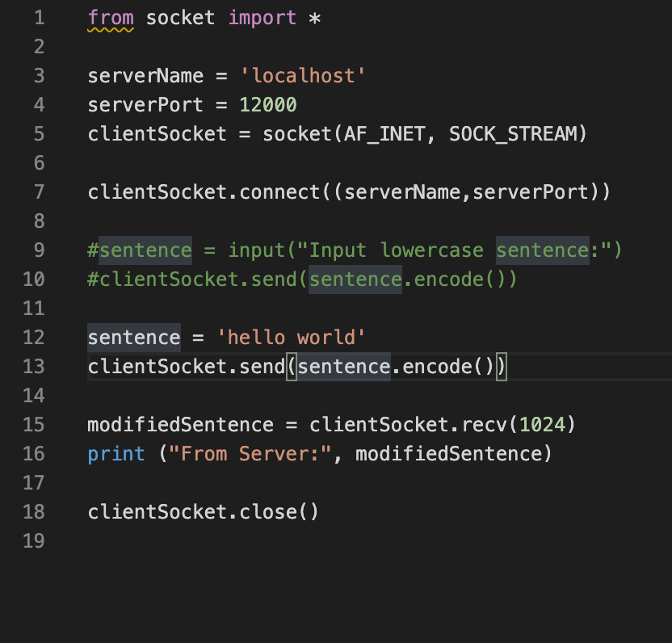Click line number 19 in the gutter

[x=33, y=540]
